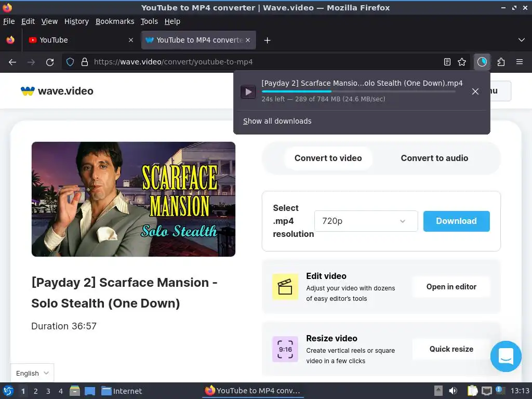532x399 pixels.
Task: Click the Scarface Mansion video thumbnail
Action: [134, 199]
